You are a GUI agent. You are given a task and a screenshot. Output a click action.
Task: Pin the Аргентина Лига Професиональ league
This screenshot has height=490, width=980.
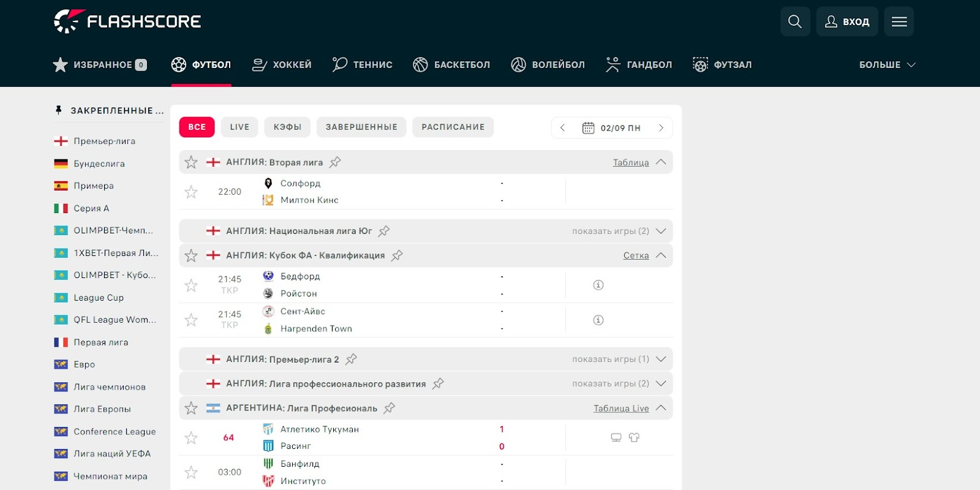(x=389, y=408)
